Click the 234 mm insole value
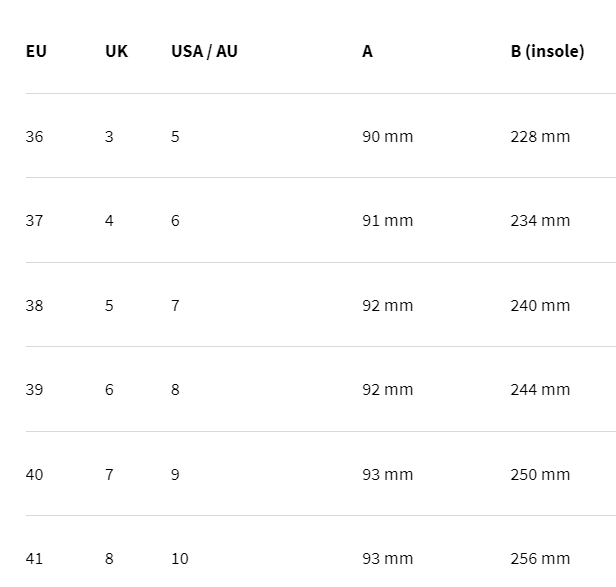The height and width of the screenshot is (587, 616). (540, 221)
